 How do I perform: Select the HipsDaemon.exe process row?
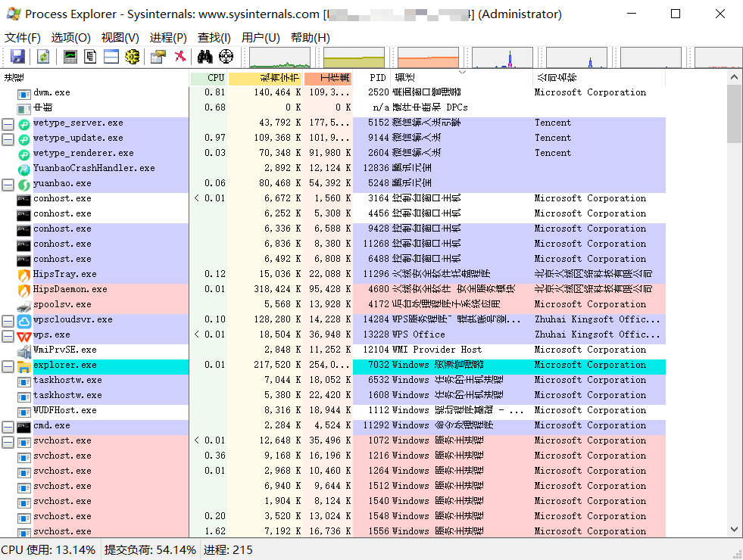pyautogui.click(x=332, y=289)
